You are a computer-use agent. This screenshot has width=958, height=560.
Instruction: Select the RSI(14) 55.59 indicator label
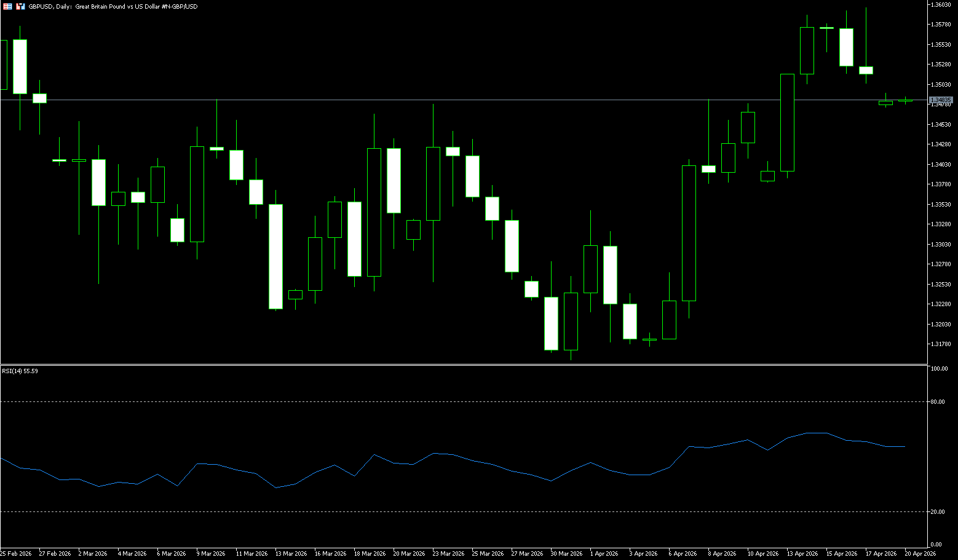click(x=20, y=371)
